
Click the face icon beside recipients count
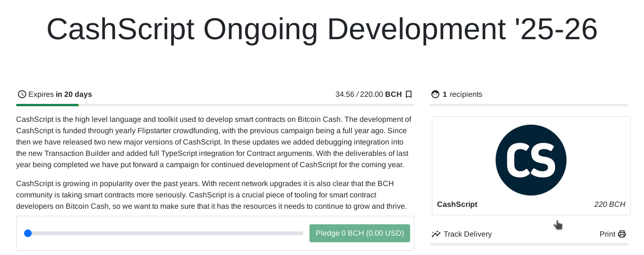(435, 94)
